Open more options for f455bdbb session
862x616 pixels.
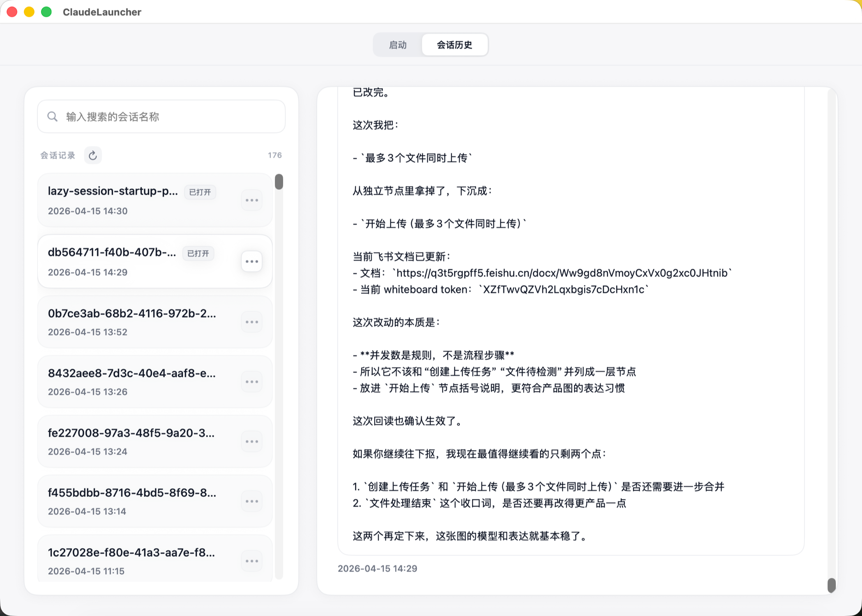pos(251,501)
